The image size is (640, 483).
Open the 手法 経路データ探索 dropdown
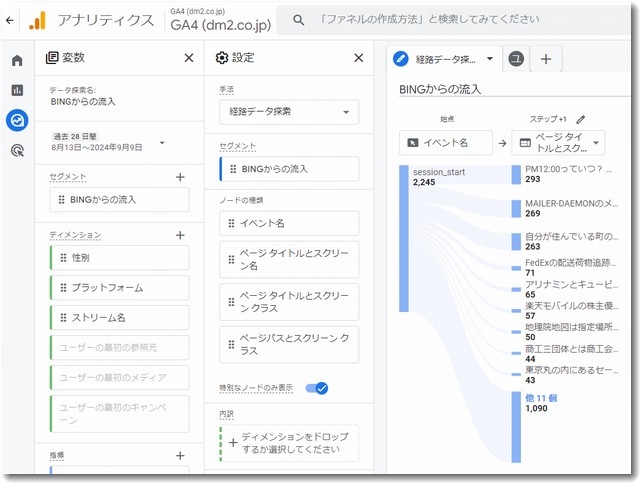288,113
